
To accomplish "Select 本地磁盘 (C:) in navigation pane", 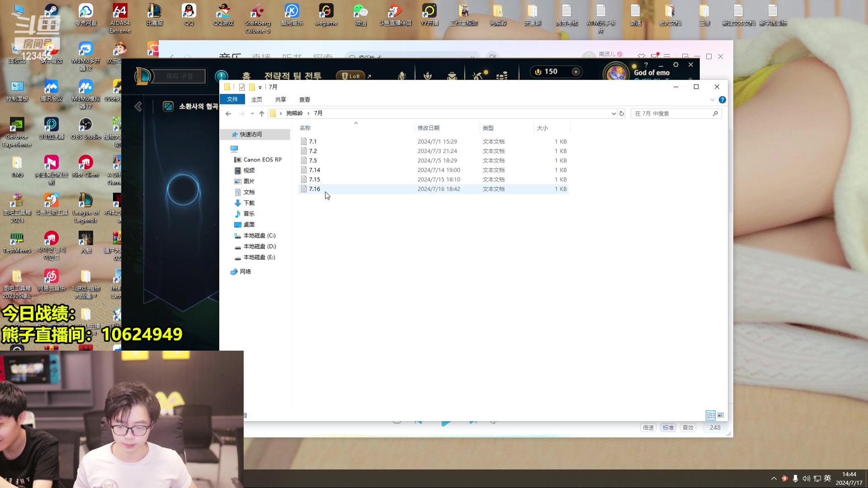I will click(x=255, y=235).
